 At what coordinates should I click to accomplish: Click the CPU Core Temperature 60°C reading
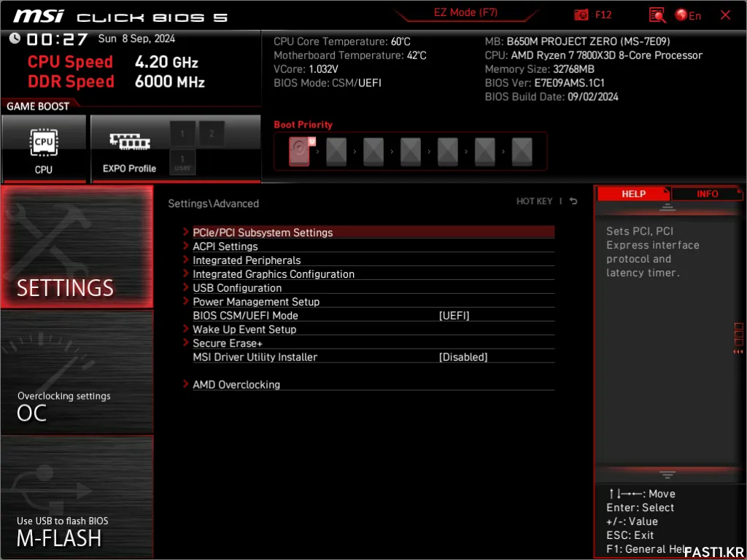(x=341, y=42)
